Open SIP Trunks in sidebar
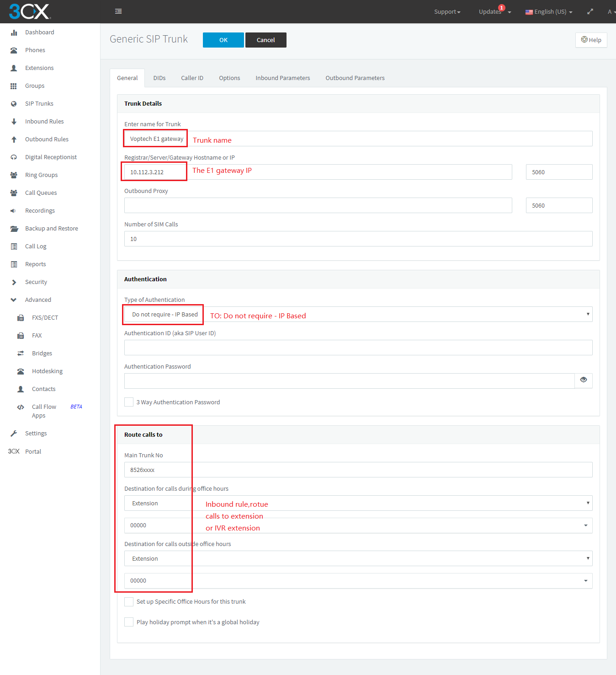 39,104
